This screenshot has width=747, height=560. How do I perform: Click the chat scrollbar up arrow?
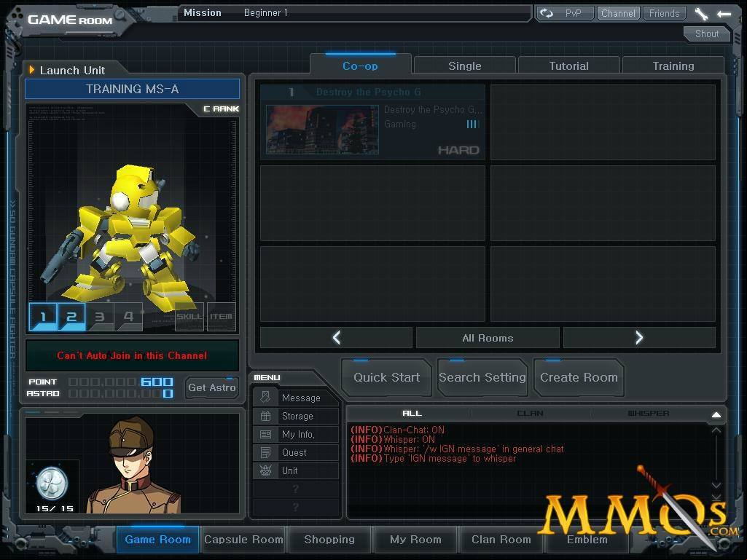tap(716, 430)
